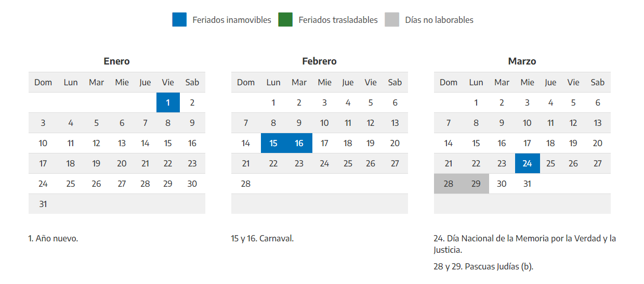644x284 pixels.
Task: Click the Enero month heading
Action: point(116,61)
